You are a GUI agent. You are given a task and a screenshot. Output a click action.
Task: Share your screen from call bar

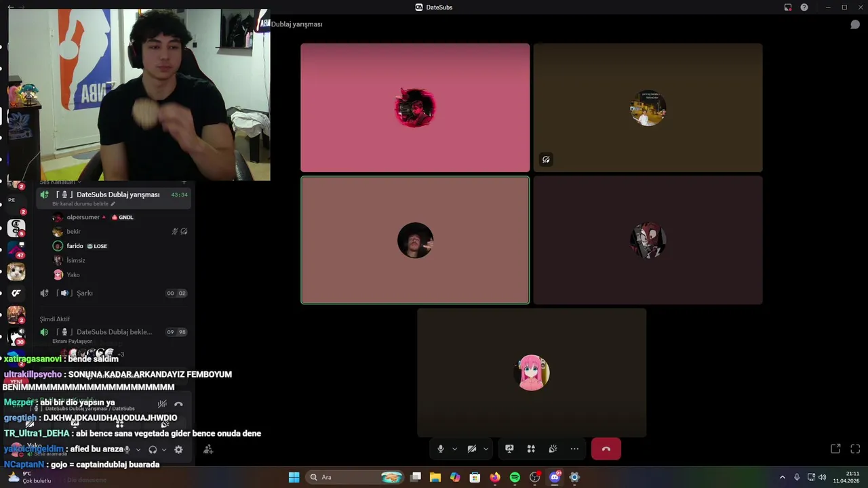(509, 449)
